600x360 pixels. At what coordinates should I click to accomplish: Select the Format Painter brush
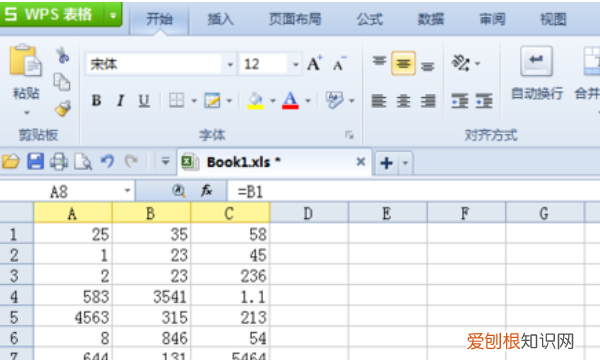pos(63,108)
